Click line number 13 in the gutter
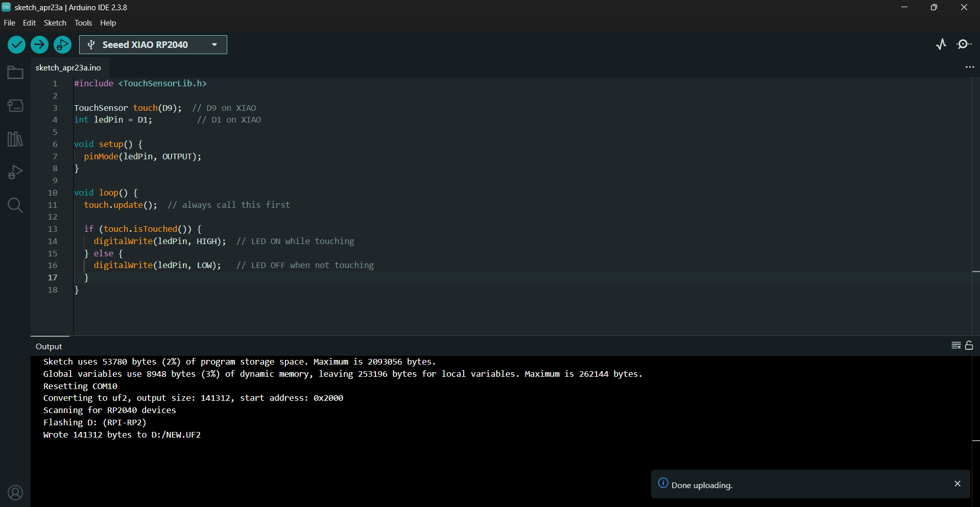980x507 pixels. coord(53,229)
